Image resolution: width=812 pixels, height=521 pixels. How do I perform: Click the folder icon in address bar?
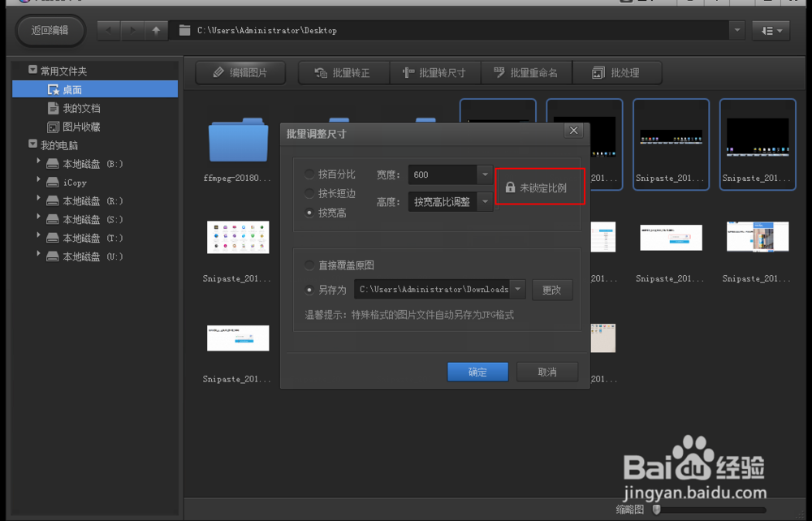tap(184, 31)
